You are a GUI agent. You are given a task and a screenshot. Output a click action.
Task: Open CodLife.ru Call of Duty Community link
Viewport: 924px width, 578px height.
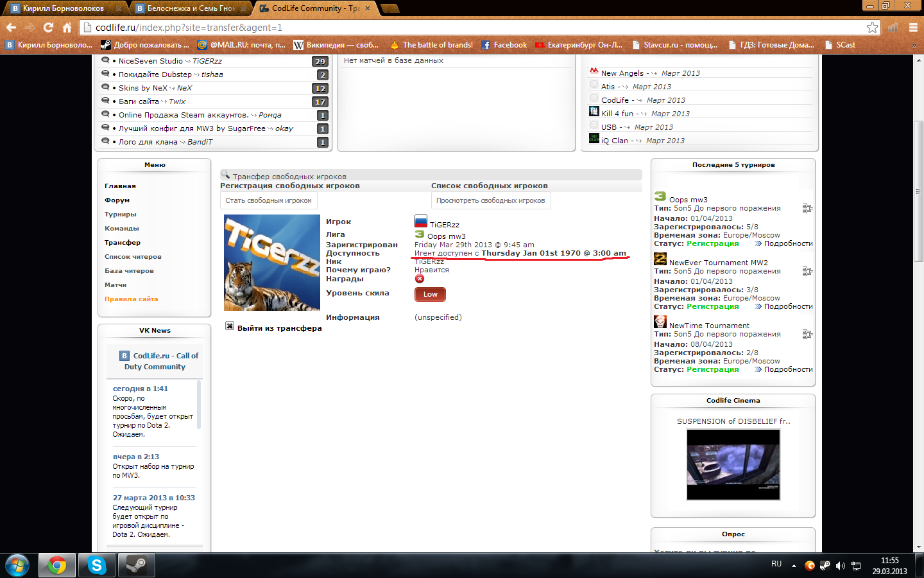160,361
